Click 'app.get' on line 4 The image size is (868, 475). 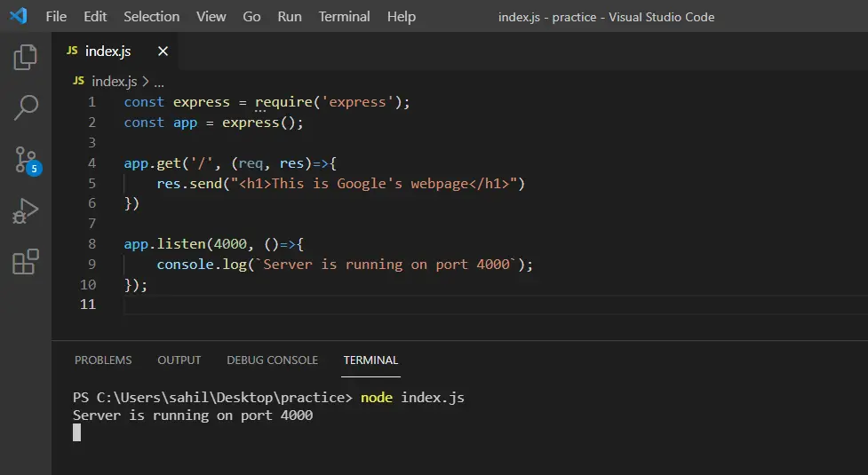152,163
